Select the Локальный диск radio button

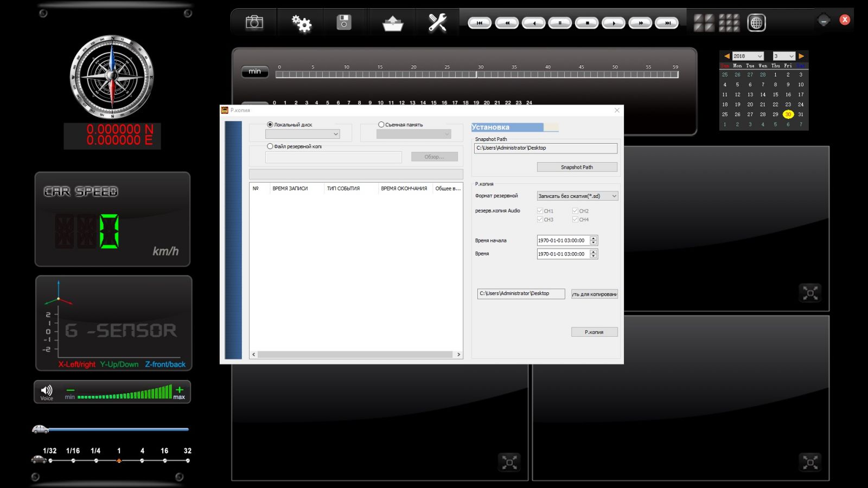(x=270, y=125)
